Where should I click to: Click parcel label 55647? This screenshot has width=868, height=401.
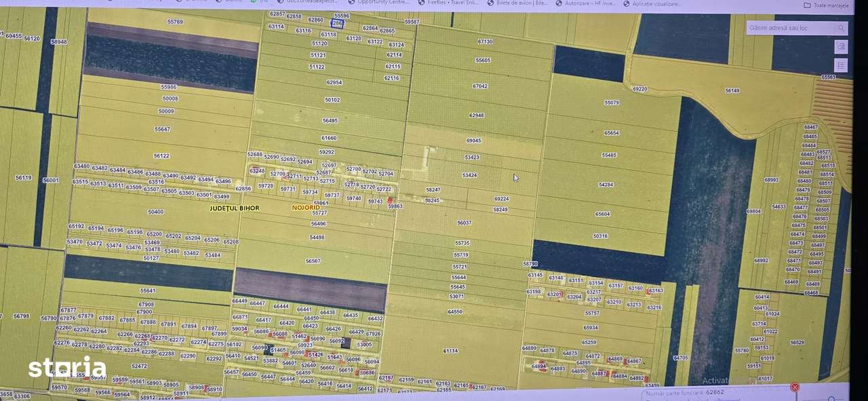pos(162,129)
